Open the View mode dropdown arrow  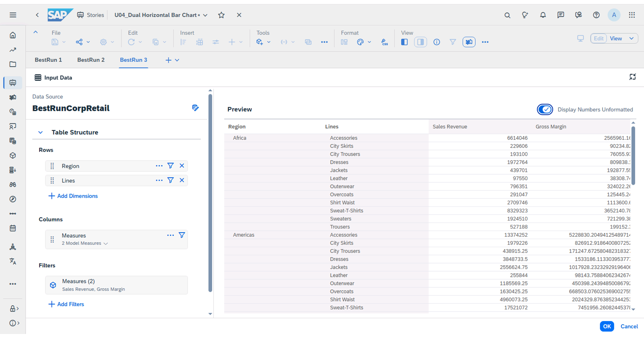[632, 39]
